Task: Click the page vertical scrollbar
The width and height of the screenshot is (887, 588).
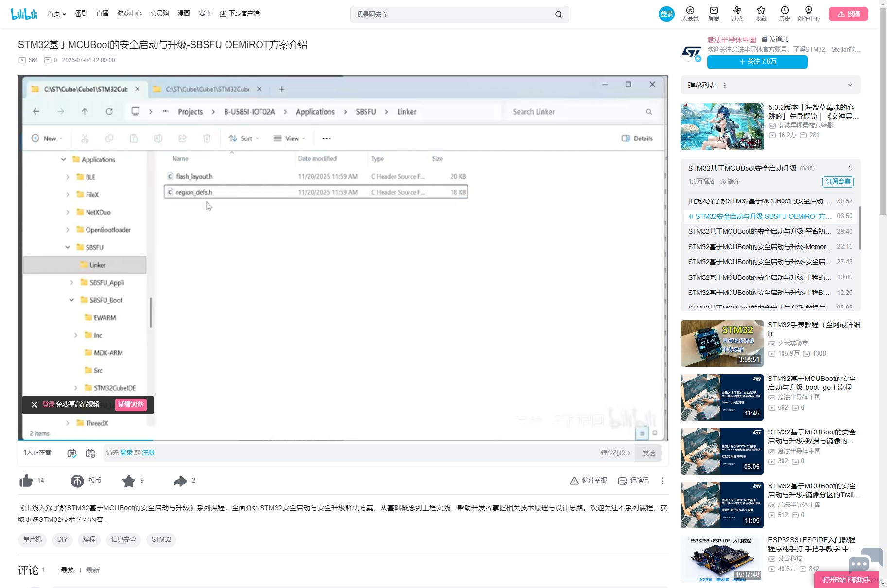Action: click(883, 112)
